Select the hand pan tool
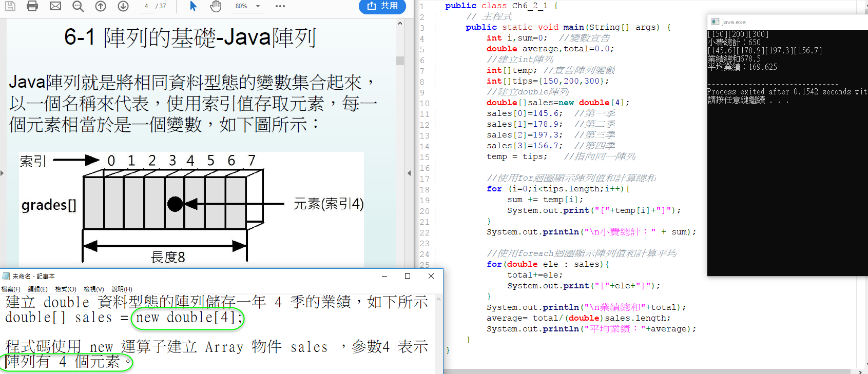This screenshot has height=374, width=868. pyautogui.click(x=216, y=6)
